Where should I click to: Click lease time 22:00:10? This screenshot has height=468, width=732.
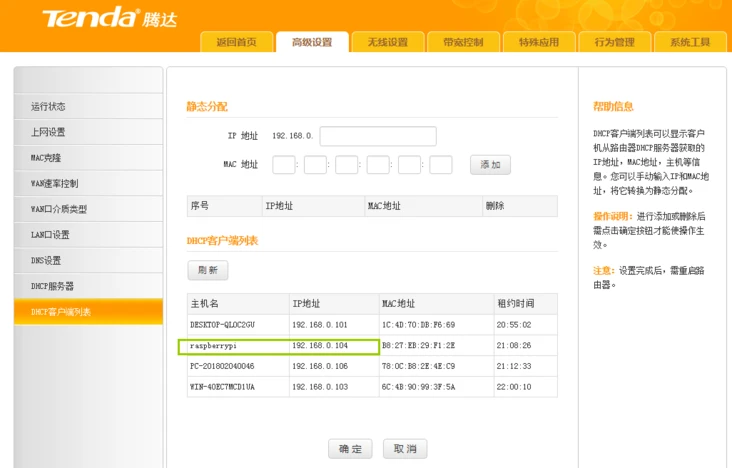click(x=514, y=387)
